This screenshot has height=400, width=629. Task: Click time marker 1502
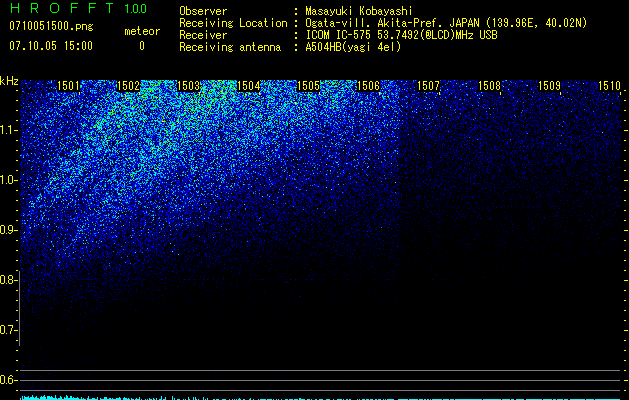128,86
